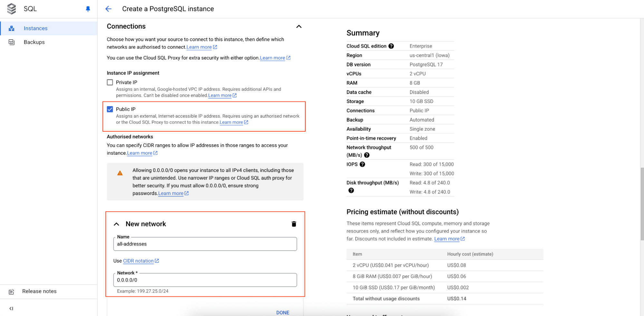Click the Instances sidebar icon
Image resolution: width=644 pixels, height=316 pixels.
tap(12, 28)
